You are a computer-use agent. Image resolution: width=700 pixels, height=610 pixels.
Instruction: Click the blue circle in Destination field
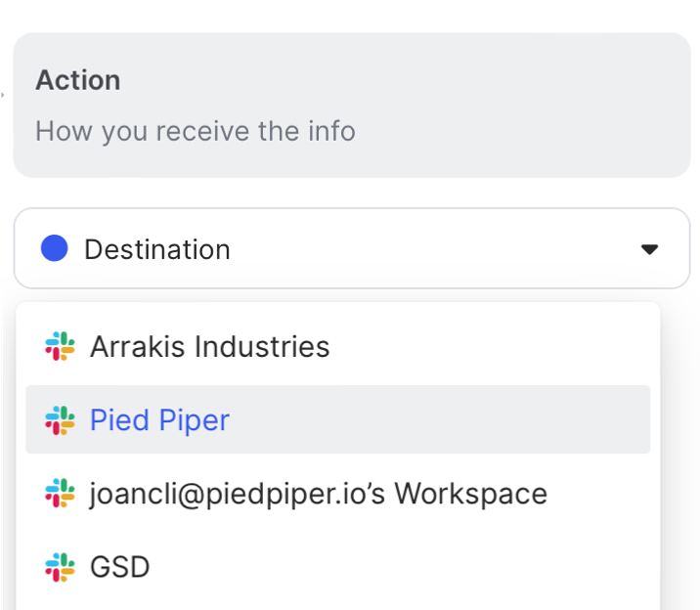(x=54, y=248)
